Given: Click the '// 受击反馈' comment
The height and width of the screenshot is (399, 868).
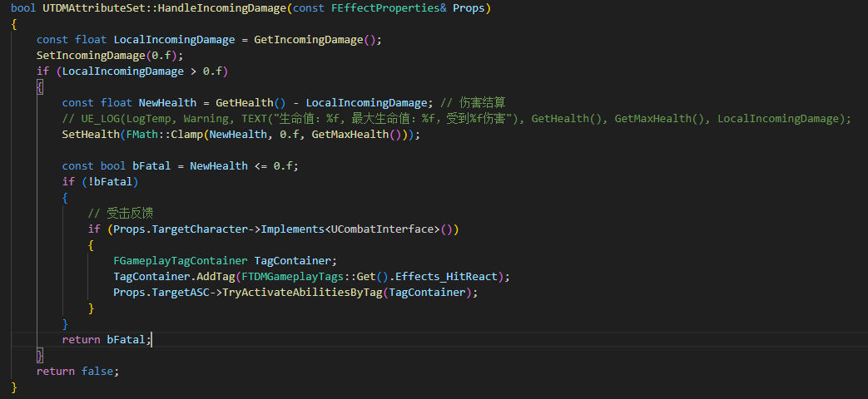Looking at the screenshot, I should point(120,214).
